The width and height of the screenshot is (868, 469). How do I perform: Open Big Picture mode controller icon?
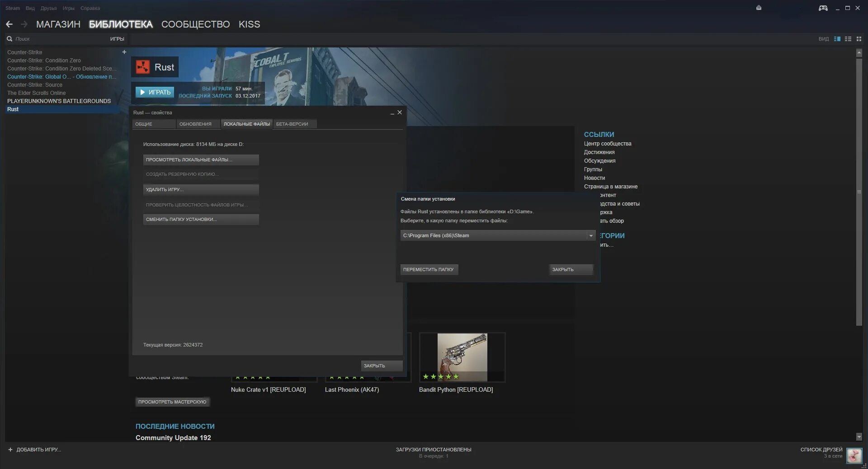[823, 8]
